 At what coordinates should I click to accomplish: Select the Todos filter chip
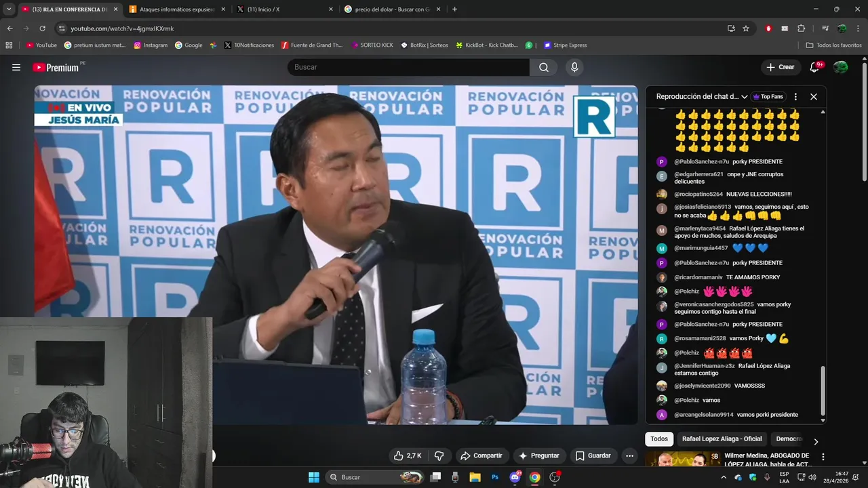point(659,439)
